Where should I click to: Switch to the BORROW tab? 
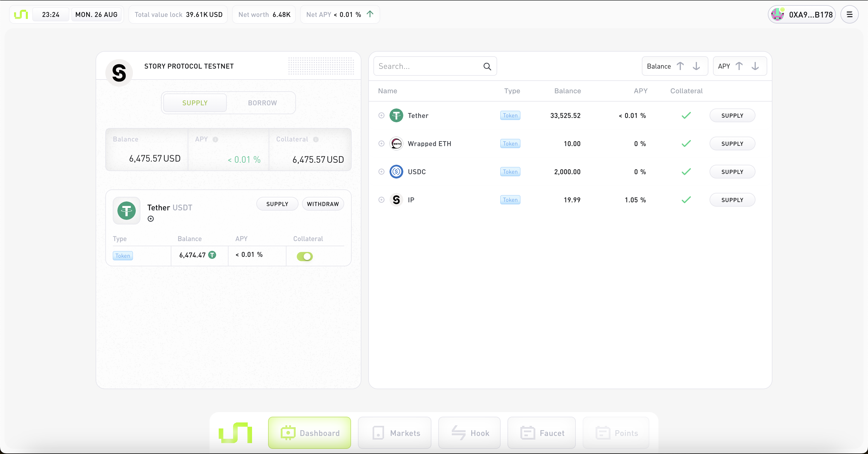tap(262, 103)
